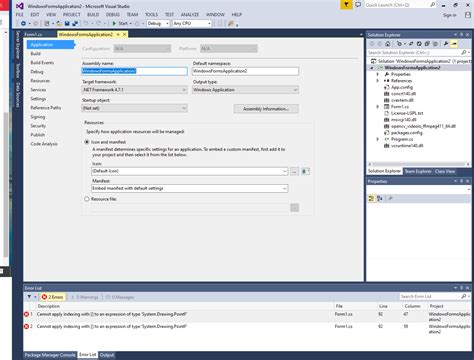Image resolution: width=474 pixels, height=360 pixels.
Task: Switch to the Team Explorer tab
Action: coord(418,171)
